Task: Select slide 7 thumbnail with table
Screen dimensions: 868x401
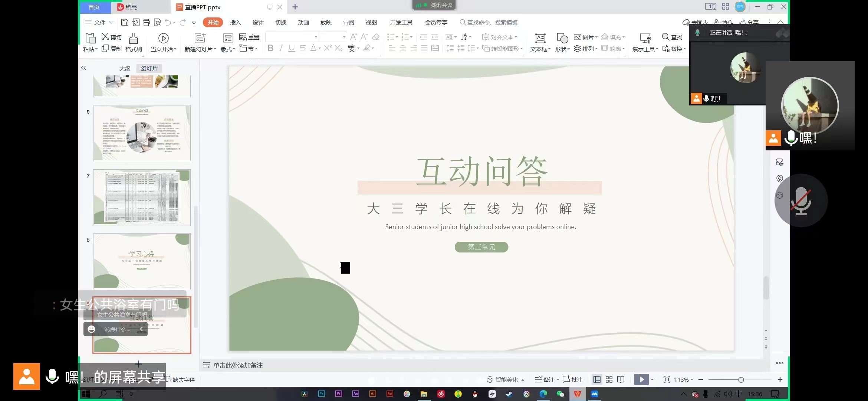Action: 142,197
